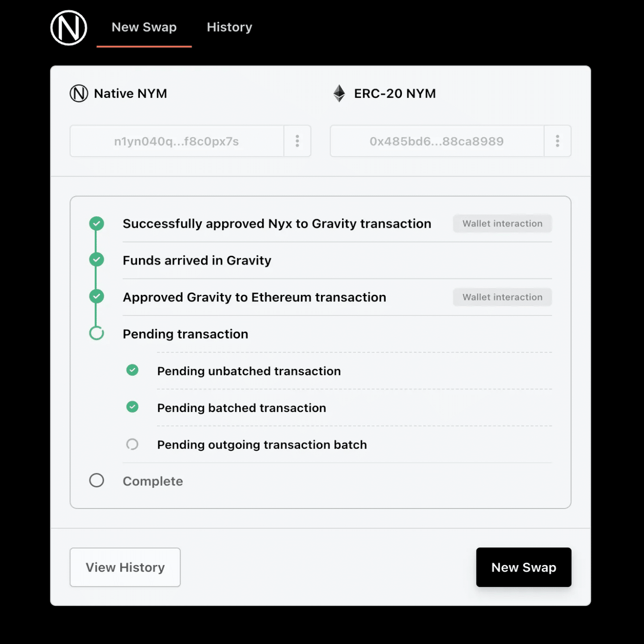Click the checkmark next to Approved Gravity to Ethereum

pos(97,296)
